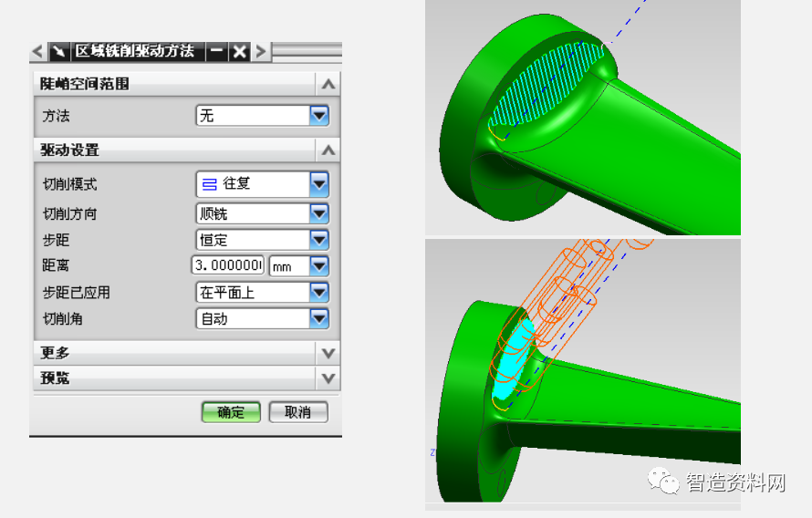
Task: Click the 区域铣削驱动方法 title text
Action: [135, 51]
